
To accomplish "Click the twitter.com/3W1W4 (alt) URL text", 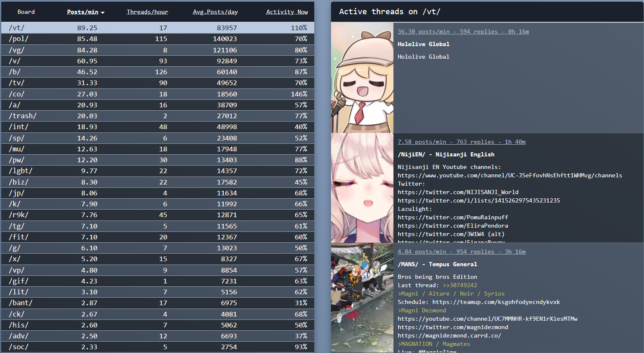I will click(x=451, y=234).
